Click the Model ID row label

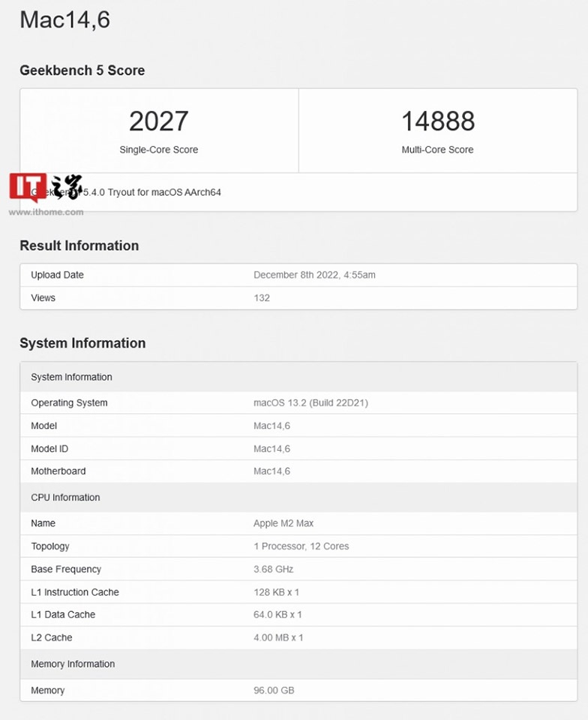(x=49, y=448)
